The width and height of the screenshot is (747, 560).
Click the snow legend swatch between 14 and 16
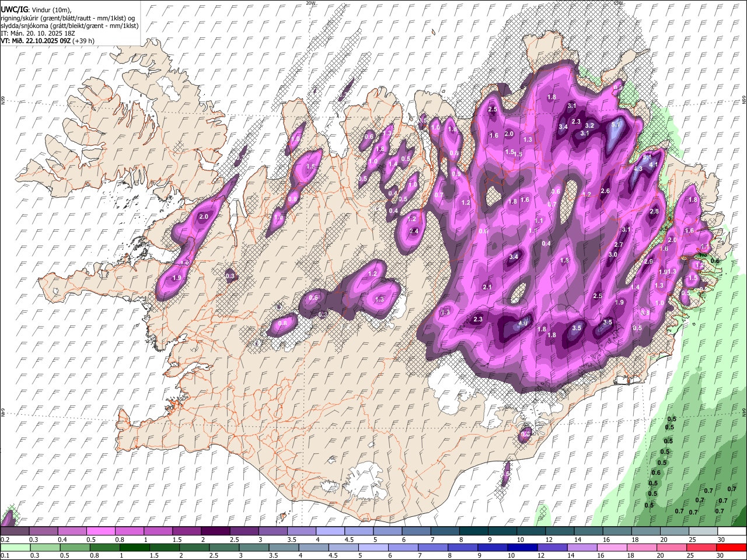point(589,531)
